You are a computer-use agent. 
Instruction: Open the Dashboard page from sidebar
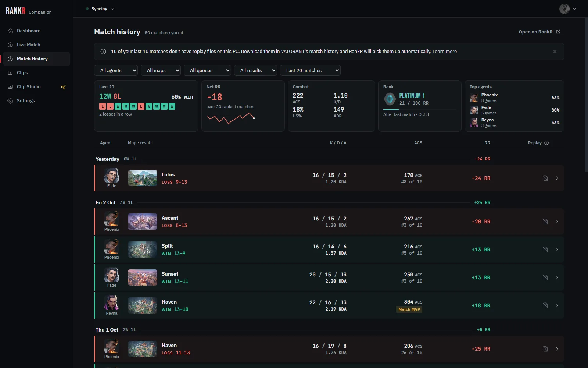point(36,31)
